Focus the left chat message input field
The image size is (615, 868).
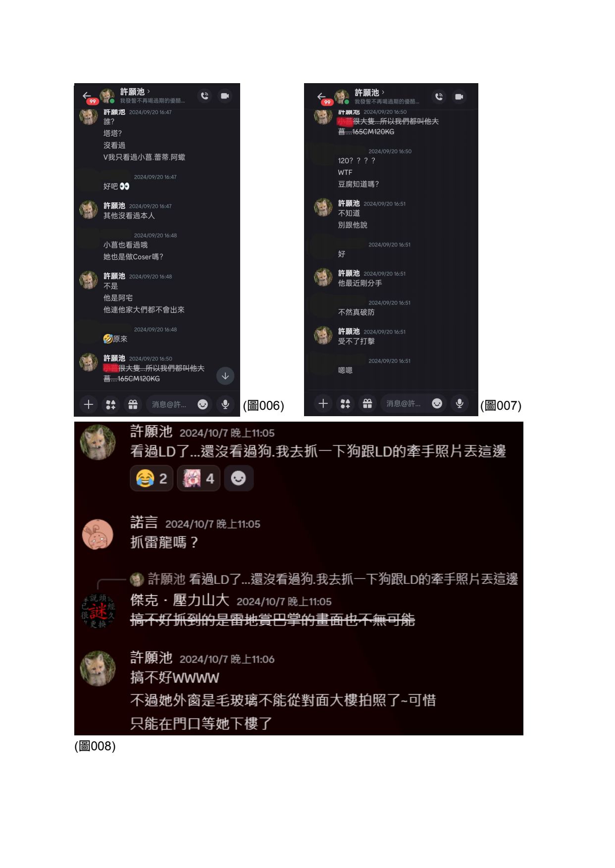pyautogui.click(x=179, y=404)
